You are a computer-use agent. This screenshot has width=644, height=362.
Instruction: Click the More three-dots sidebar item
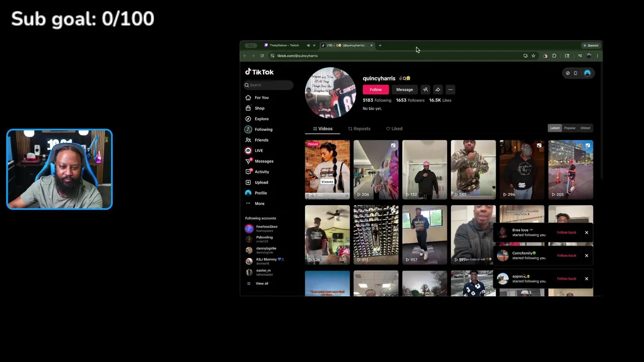255,204
